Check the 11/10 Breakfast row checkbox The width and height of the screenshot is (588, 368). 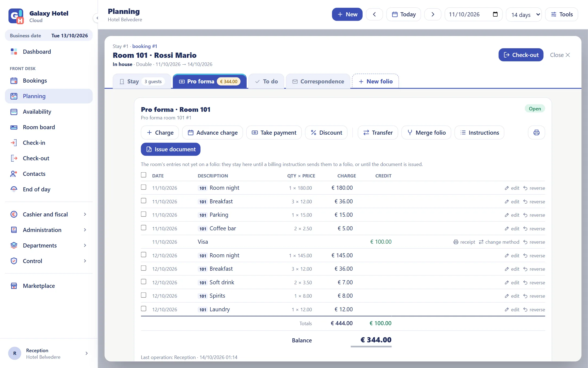(143, 201)
